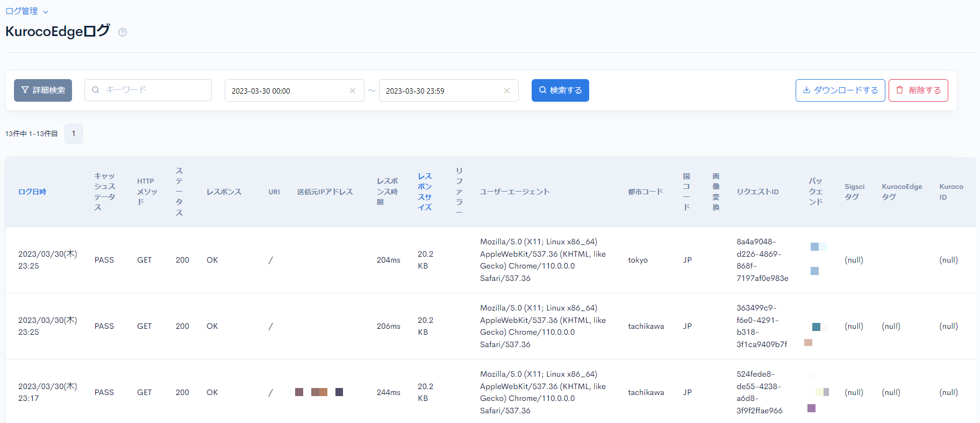
Task: Click the 画像変換 column header
Action: [716, 192]
